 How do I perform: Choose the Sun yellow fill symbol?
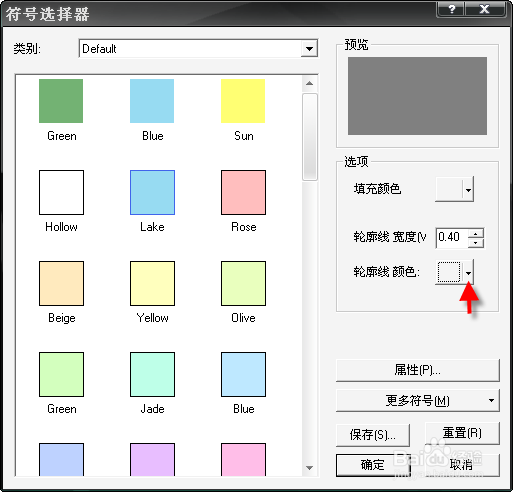click(x=243, y=101)
